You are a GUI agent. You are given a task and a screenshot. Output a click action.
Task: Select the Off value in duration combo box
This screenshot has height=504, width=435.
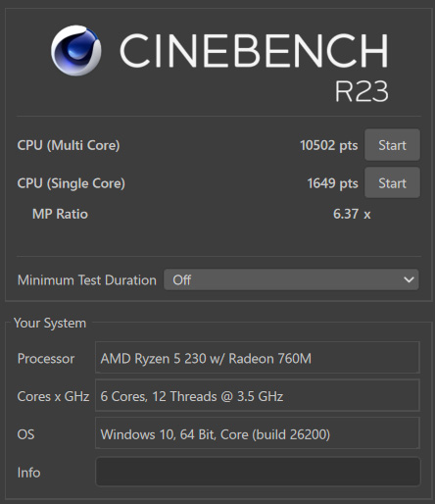pyautogui.click(x=182, y=280)
